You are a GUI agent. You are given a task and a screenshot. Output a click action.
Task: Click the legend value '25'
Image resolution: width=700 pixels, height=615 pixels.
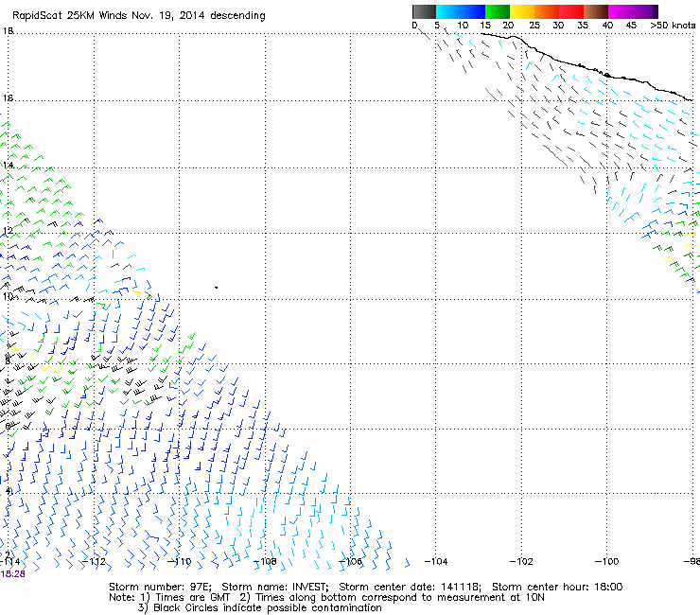(x=534, y=26)
